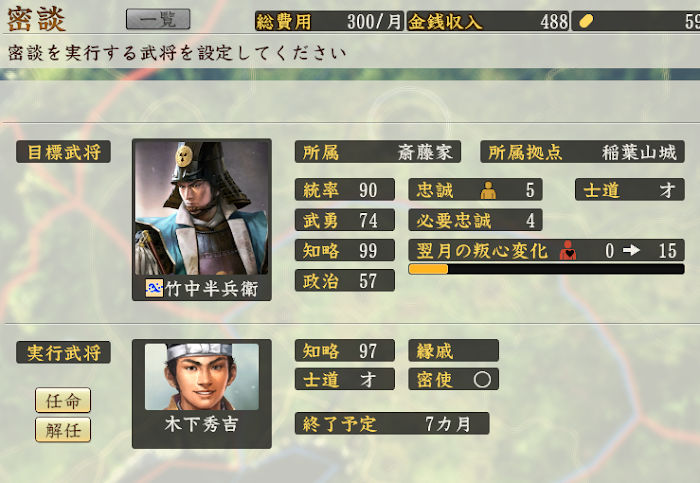Image resolution: width=700 pixels, height=483 pixels.
Task: Click the 目標武将 label
Action: (63, 152)
